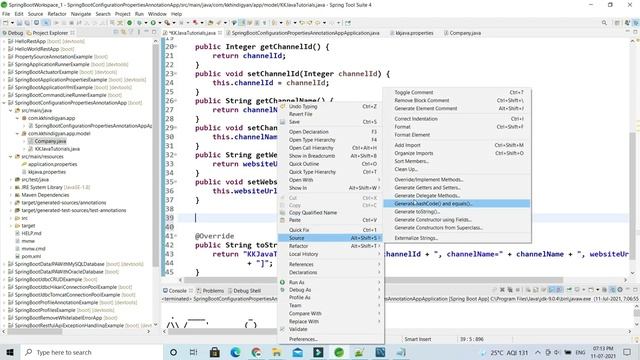Click the Debug bug toolbar icon

(139, 23)
